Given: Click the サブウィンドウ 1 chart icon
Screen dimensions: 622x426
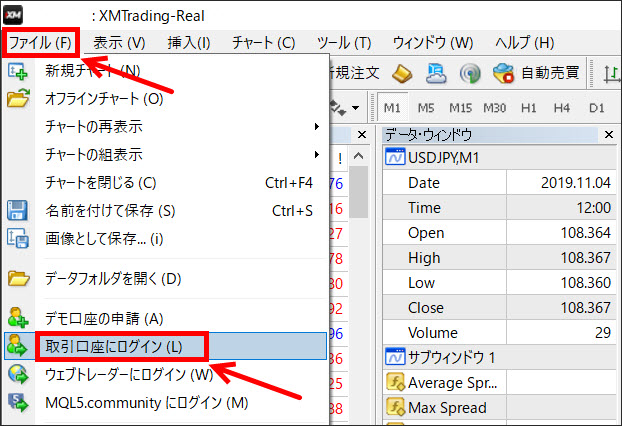Looking at the screenshot, I should (395, 357).
